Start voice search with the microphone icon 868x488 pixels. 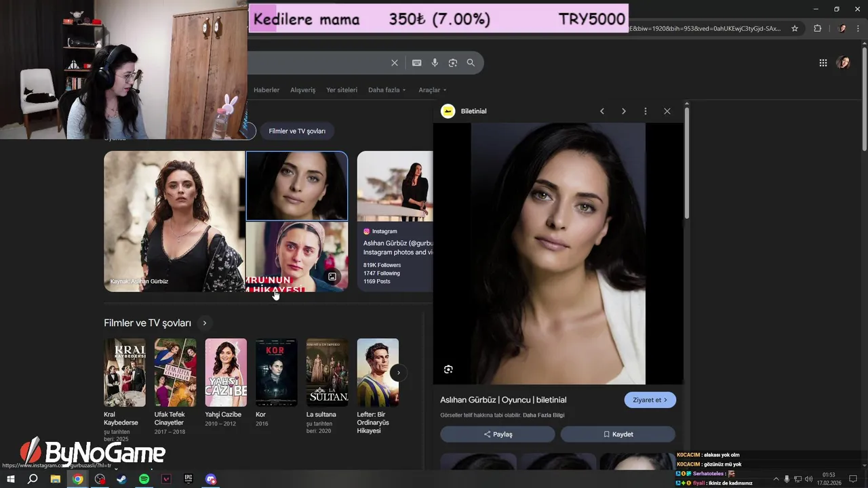(x=435, y=63)
